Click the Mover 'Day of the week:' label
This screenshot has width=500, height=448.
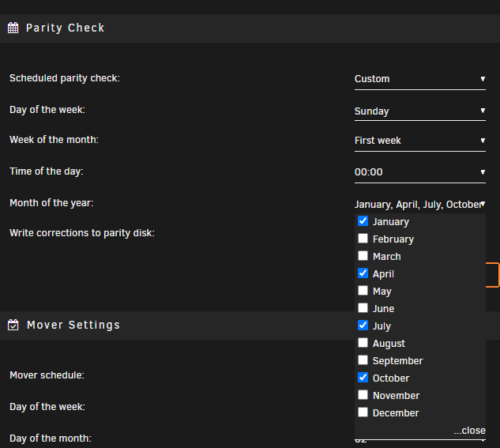point(47,407)
